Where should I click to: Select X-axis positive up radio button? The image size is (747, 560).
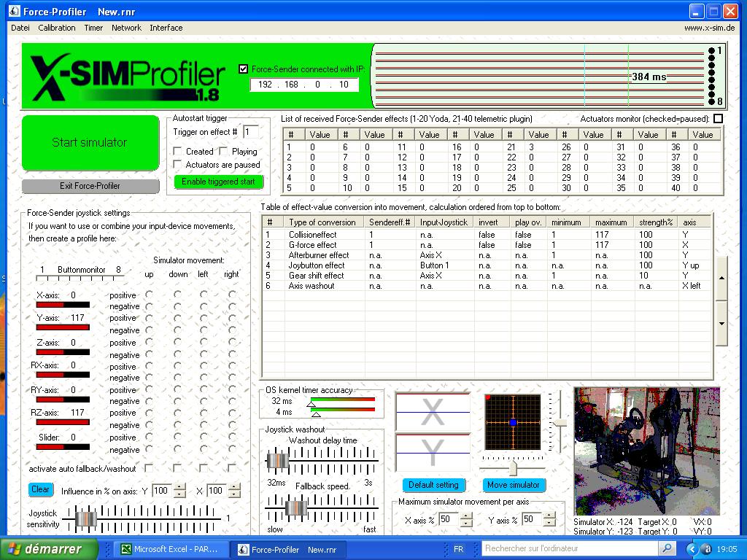149,295
